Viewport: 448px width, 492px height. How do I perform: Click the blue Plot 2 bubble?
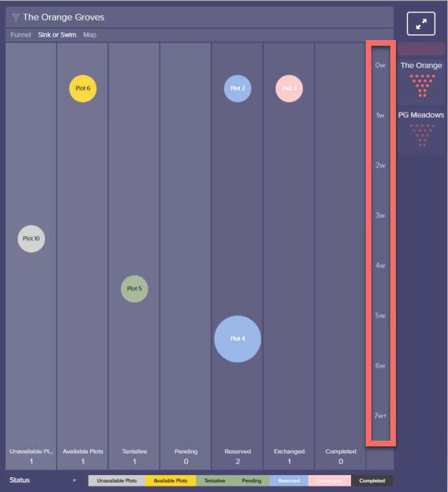pyautogui.click(x=238, y=89)
